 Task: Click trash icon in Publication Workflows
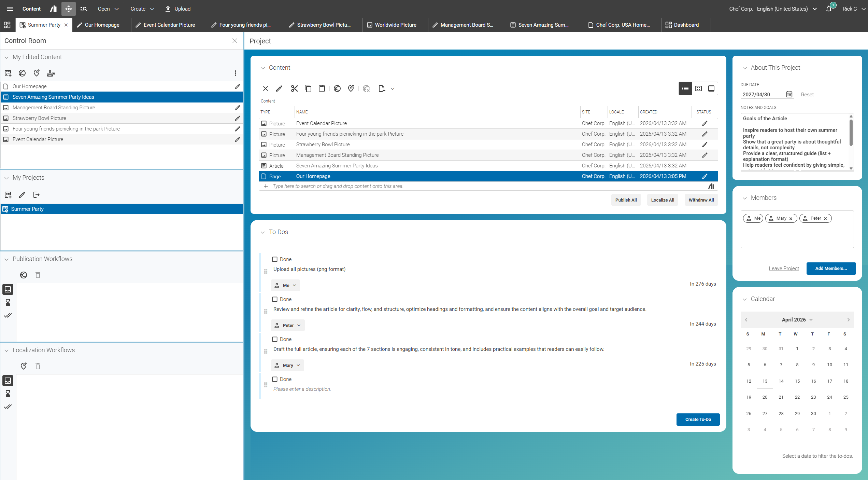coord(38,275)
